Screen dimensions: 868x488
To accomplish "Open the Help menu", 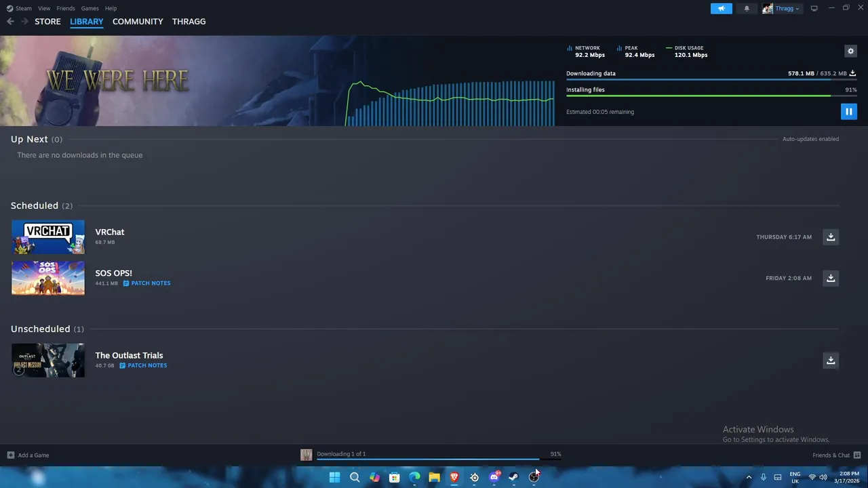I will pos(111,8).
